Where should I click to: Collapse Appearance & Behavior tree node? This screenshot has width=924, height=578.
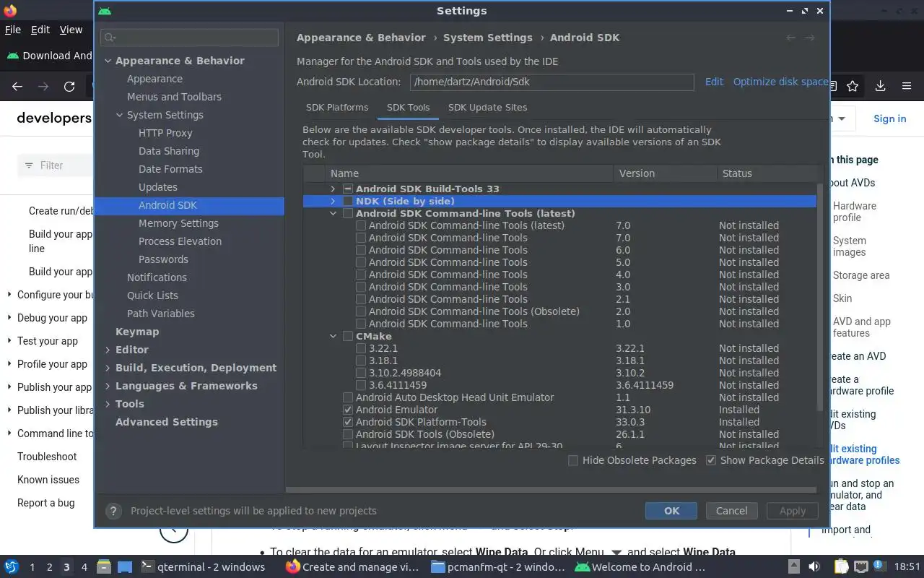pos(108,61)
